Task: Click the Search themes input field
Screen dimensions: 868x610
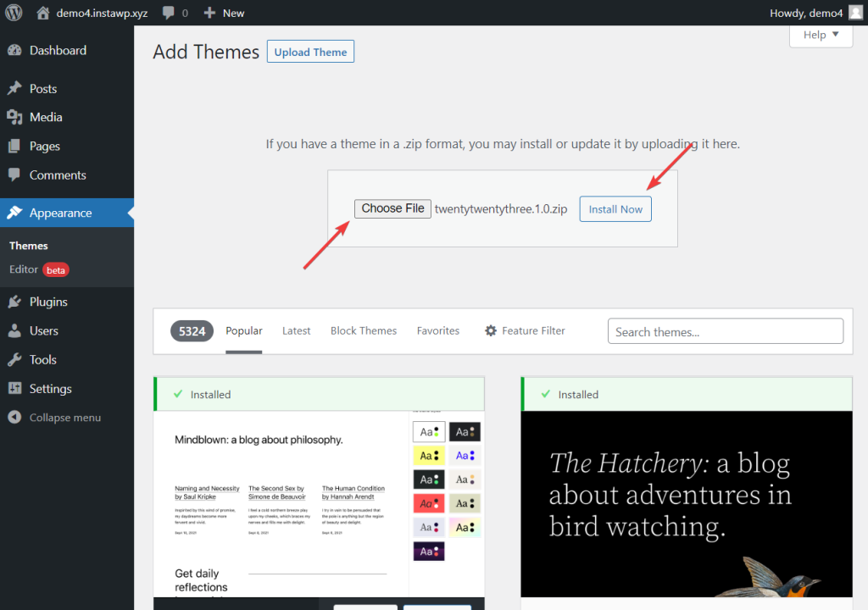Action: tap(726, 331)
